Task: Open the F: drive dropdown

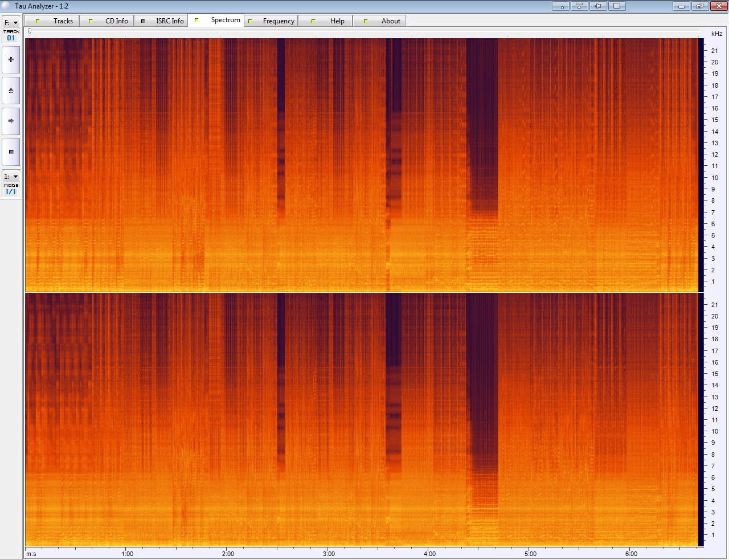Action: (11, 23)
